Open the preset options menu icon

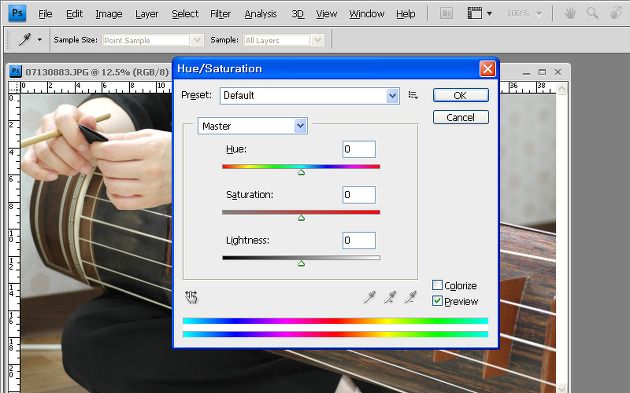[x=413, y=95]
